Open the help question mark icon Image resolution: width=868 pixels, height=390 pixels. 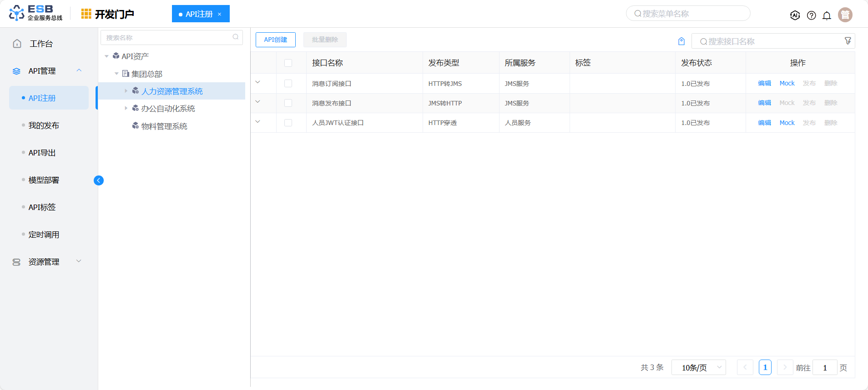coord(811,15)
